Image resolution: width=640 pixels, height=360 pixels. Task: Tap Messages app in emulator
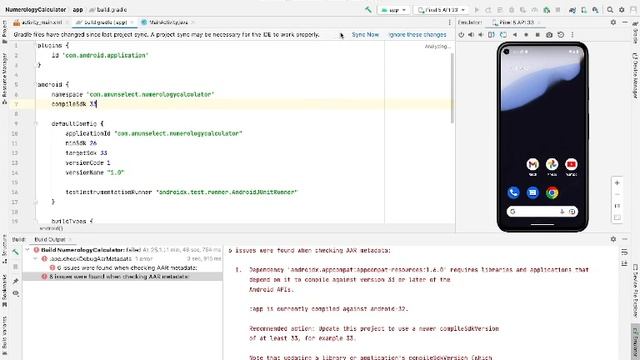(533, 192)
